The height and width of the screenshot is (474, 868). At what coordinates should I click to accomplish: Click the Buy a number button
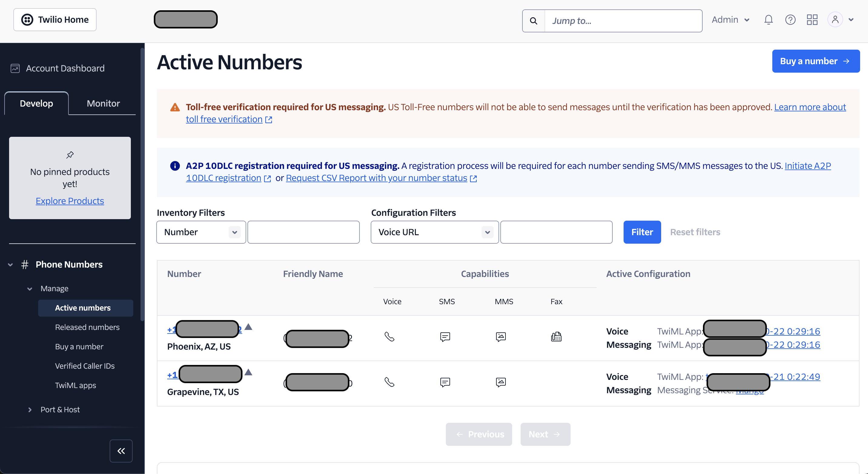pyautogui.click(x=816, y=61)
